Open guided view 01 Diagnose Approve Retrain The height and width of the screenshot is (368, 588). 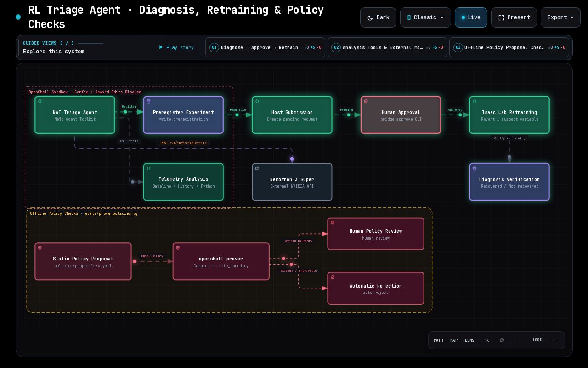pyautogui.click(x=265, y=47)
